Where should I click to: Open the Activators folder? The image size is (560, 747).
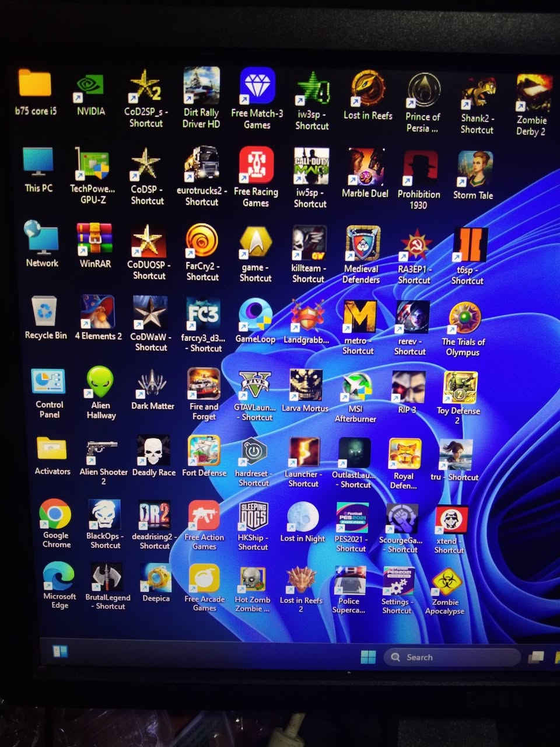pyautogui.click(x=51, y=449)
